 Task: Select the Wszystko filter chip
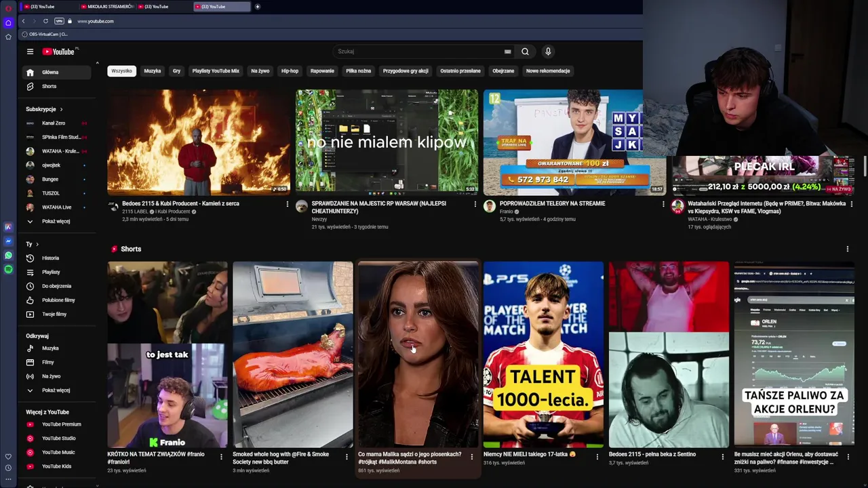[121, 70]
